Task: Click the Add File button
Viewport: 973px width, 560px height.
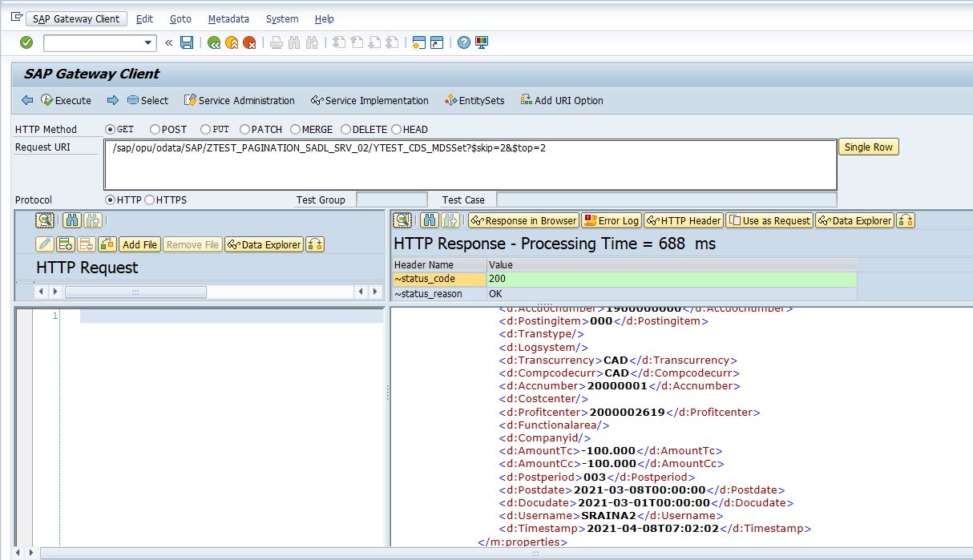Action: pyautogui.click(x=139, y=244)
